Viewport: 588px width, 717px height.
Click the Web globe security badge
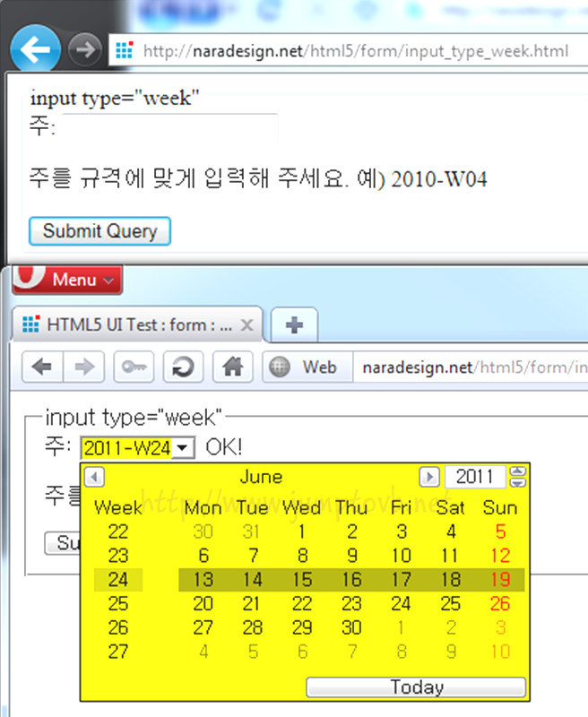pyautogui.click(x=307, y=367)
